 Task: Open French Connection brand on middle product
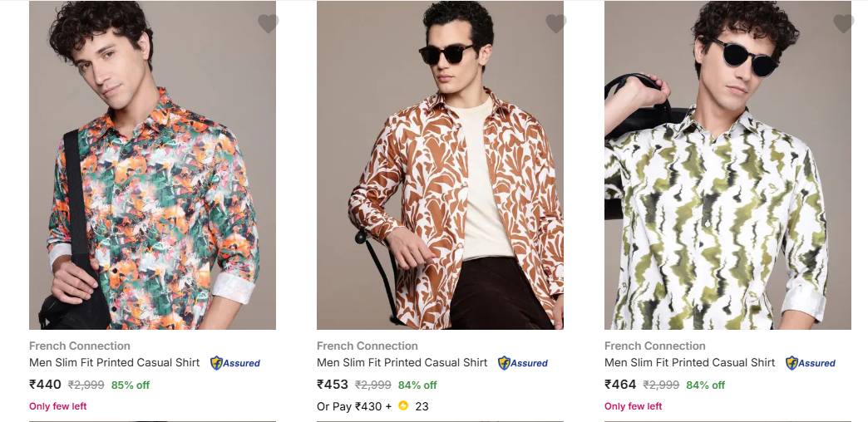pyautogui.click(x=367, y=346)
